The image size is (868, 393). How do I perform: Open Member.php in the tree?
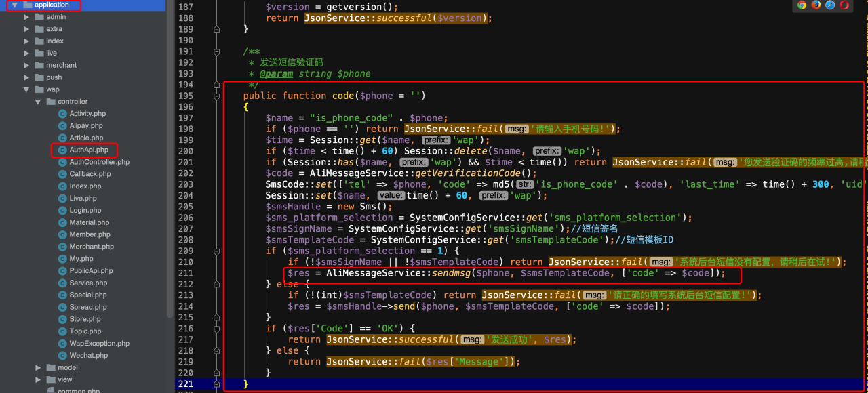pyautogui.click(x=90, y=234)
